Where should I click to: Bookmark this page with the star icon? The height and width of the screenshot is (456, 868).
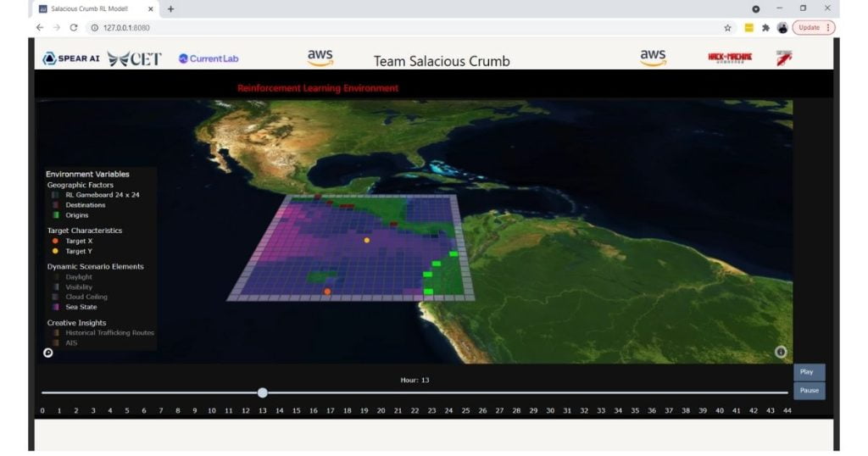coord(727,27)
